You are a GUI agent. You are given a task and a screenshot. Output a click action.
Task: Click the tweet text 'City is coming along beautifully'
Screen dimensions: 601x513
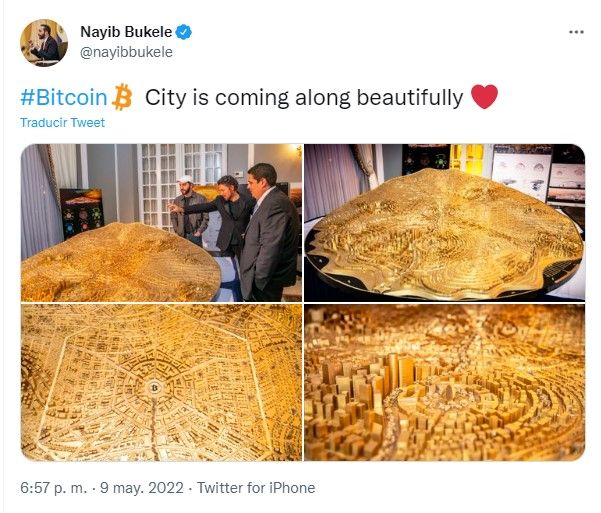click(304, 97)
